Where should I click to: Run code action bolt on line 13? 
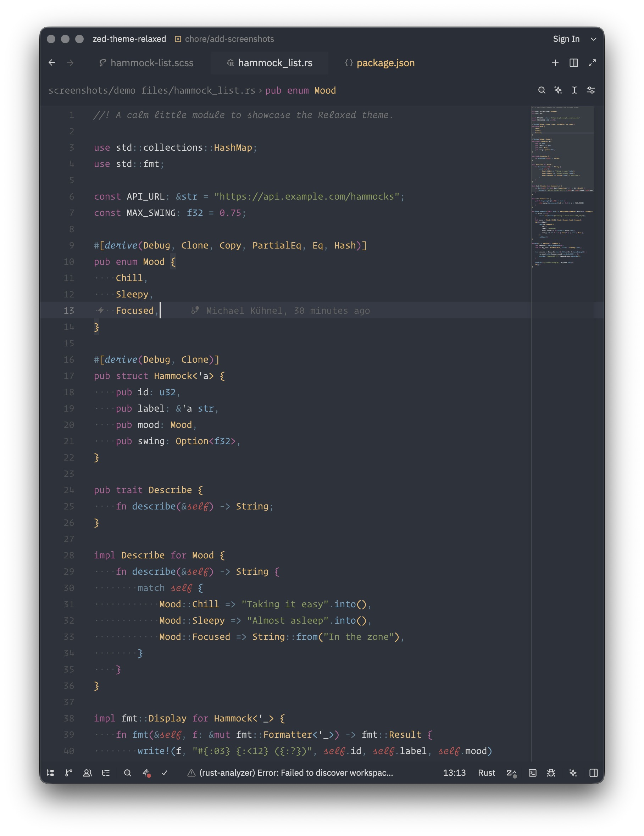point(100,310)
